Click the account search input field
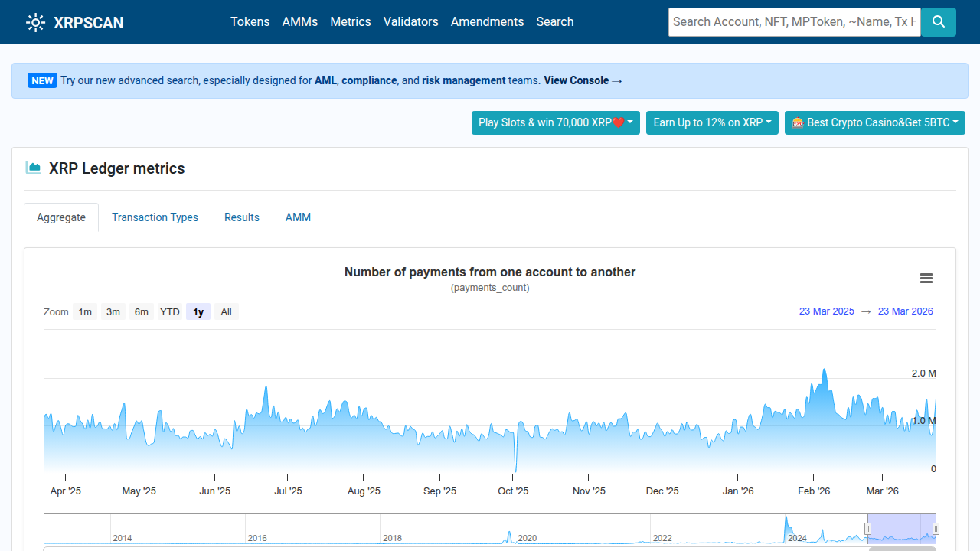Image resolution: width=980 pixels, height=551 pixels. pyautogui.click(x=794, y=22)
